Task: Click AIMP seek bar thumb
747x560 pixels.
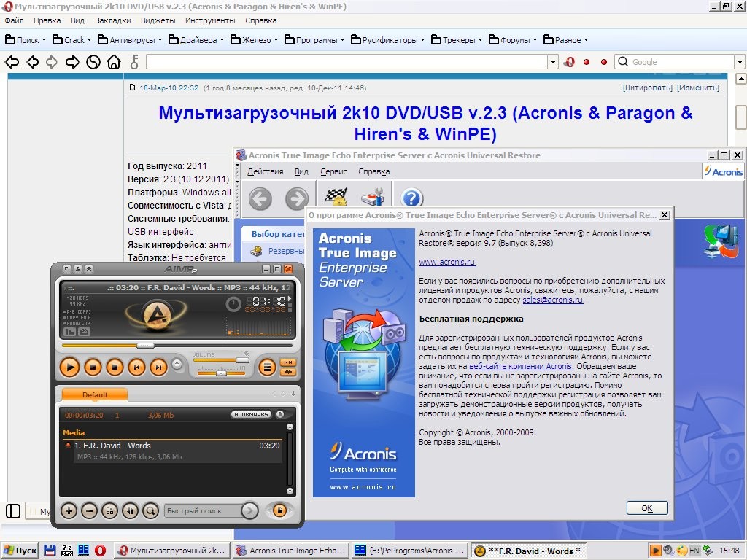Action: pos(145,345)
